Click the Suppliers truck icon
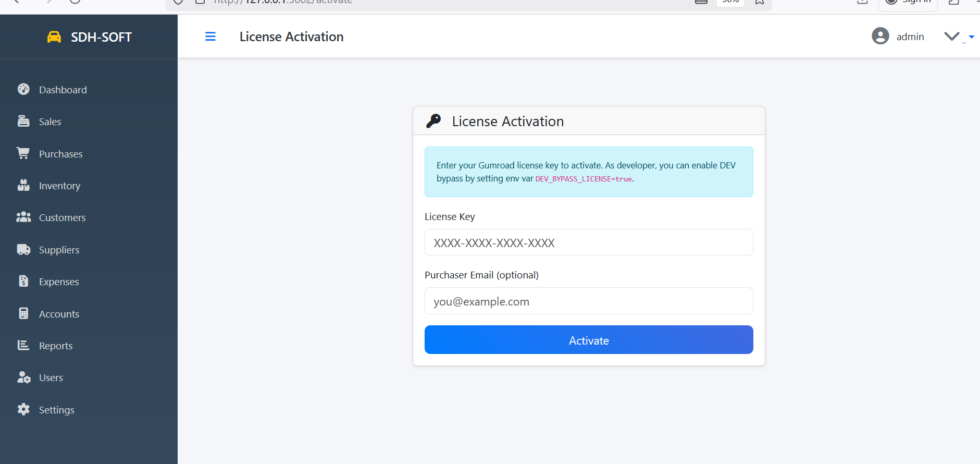The width and height of the screenshot is (980, 464). [x=23, y=249]
